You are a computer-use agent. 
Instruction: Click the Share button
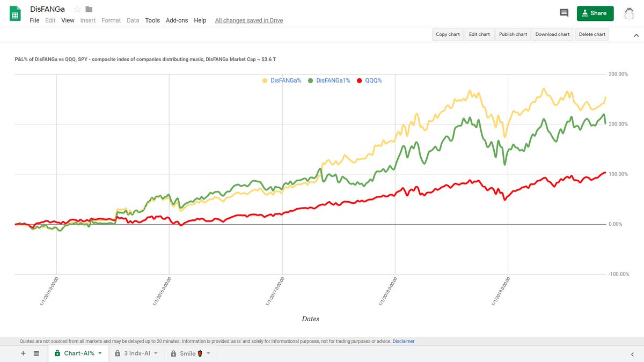(x=595, y=13)
